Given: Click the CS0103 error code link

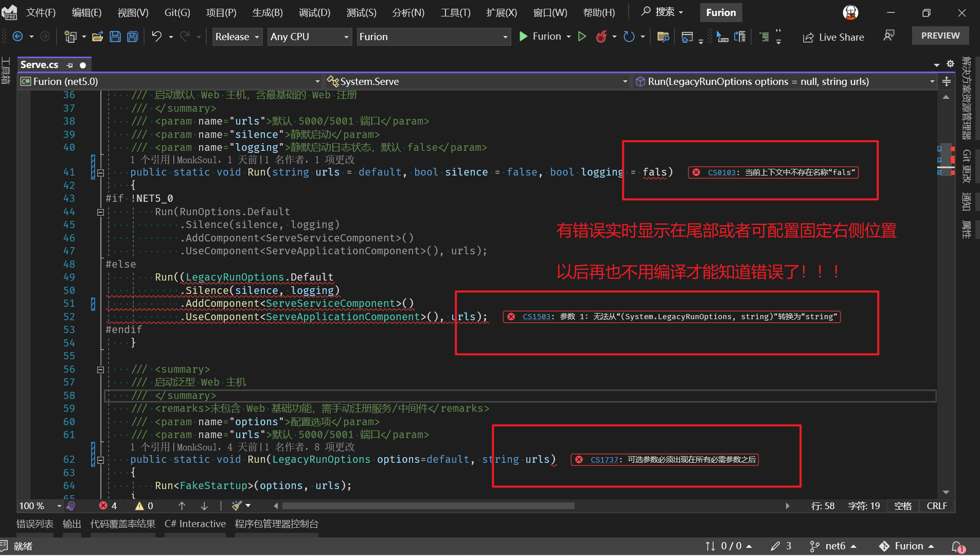Looking at the screenshot, I should coord(721,172).
